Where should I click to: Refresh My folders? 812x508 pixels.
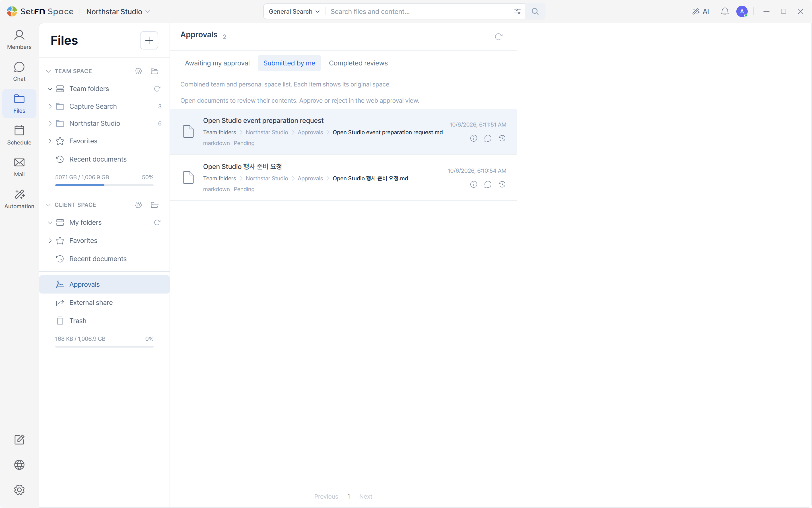[x=157, y=222]
